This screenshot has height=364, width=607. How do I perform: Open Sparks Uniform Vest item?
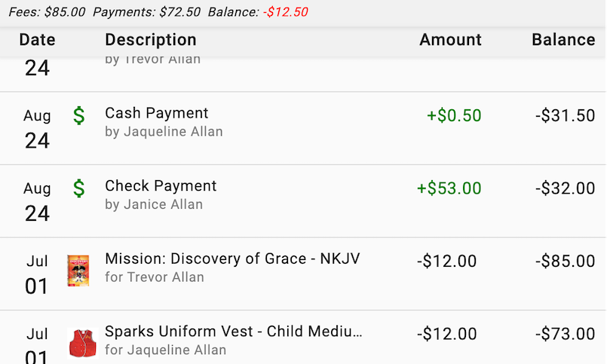click(234, 332)
